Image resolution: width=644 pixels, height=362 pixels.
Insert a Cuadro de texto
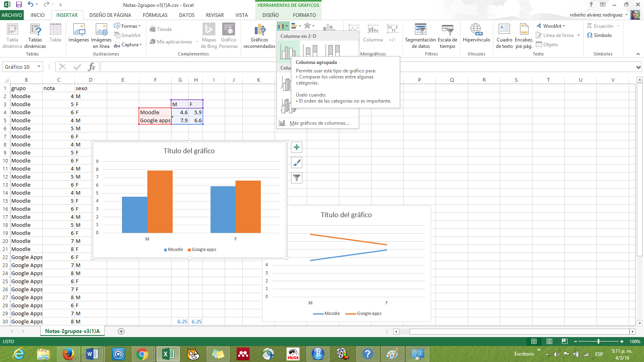504,36
